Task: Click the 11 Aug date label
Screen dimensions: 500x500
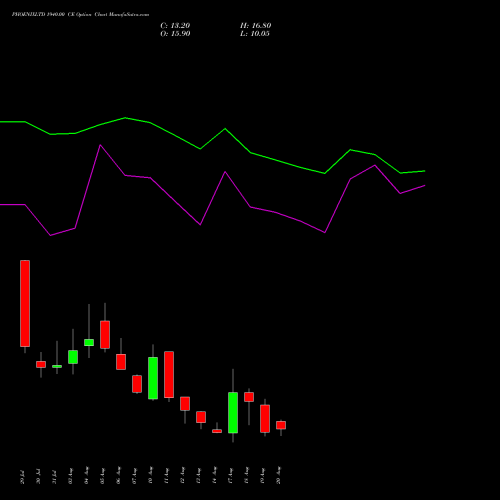Action: tap(166, 476)
